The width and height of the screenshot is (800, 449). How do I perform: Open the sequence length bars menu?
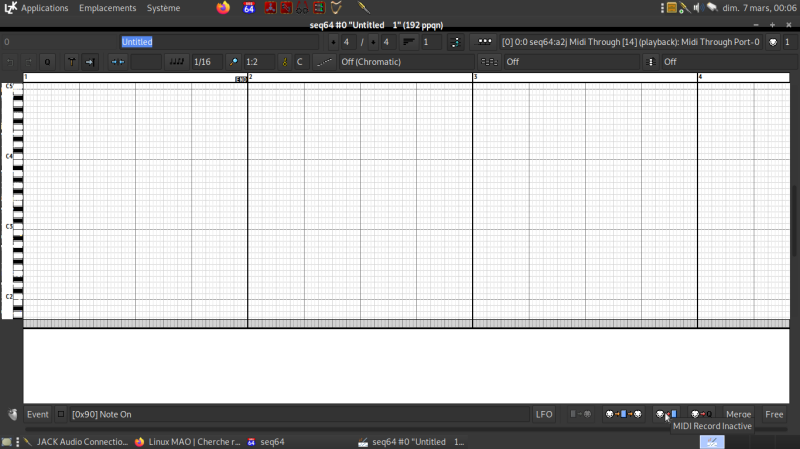tap(409, 42)
